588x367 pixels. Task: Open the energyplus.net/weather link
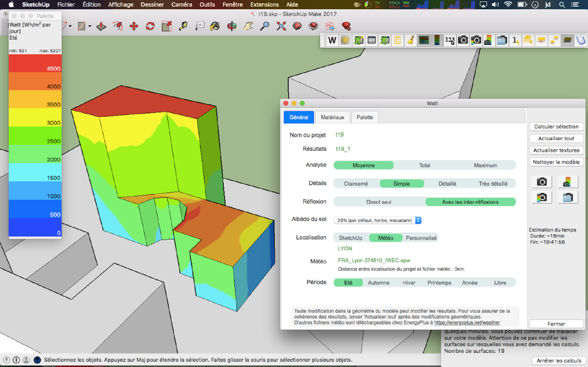(x=467, y=323)
